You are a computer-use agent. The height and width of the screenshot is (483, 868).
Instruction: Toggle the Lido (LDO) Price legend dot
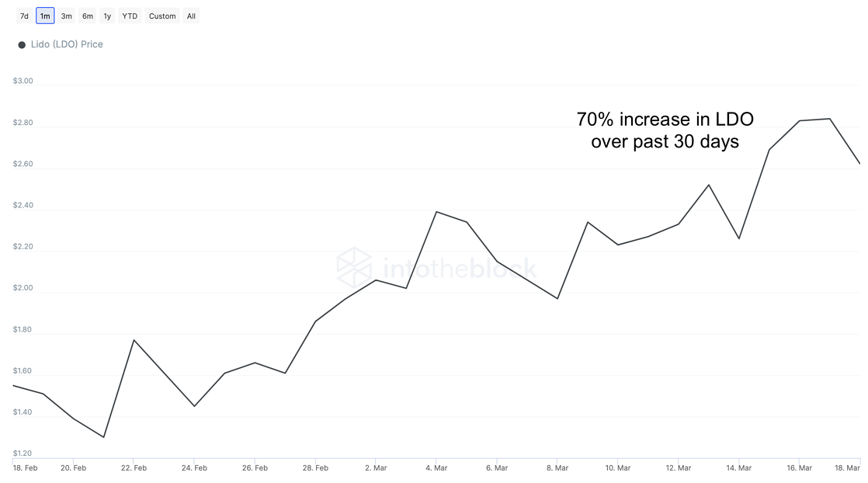tap(22, 45)
